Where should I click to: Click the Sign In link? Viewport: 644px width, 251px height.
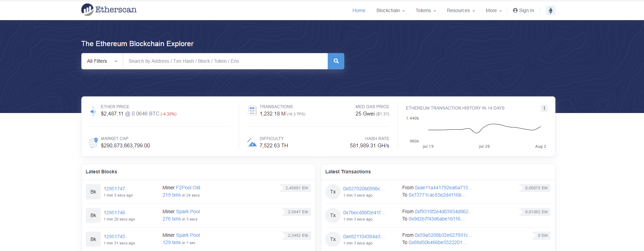pos(523,10)
